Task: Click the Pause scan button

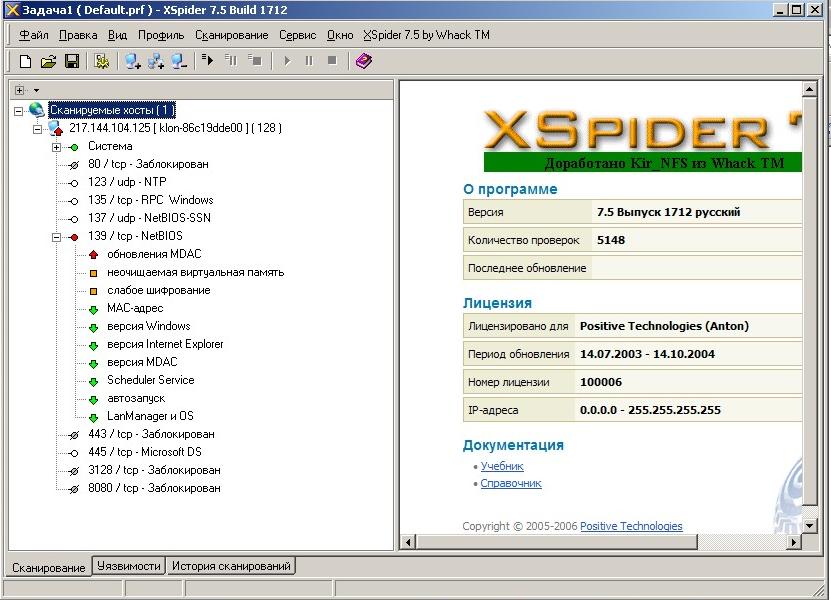Action: click(x=310, y=61)
